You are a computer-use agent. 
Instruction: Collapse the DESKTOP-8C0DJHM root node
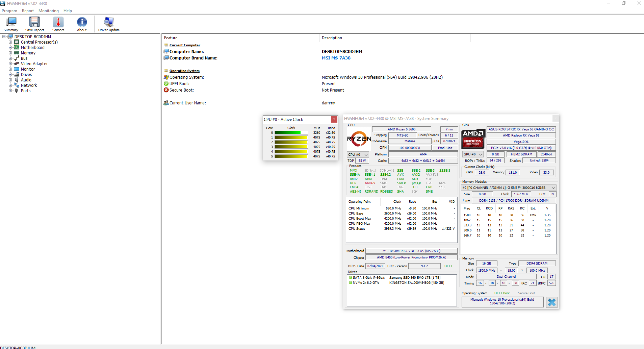click(x=4, y=37)
